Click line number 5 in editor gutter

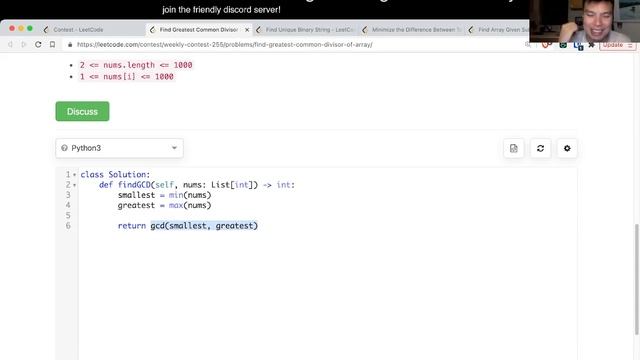68,216
